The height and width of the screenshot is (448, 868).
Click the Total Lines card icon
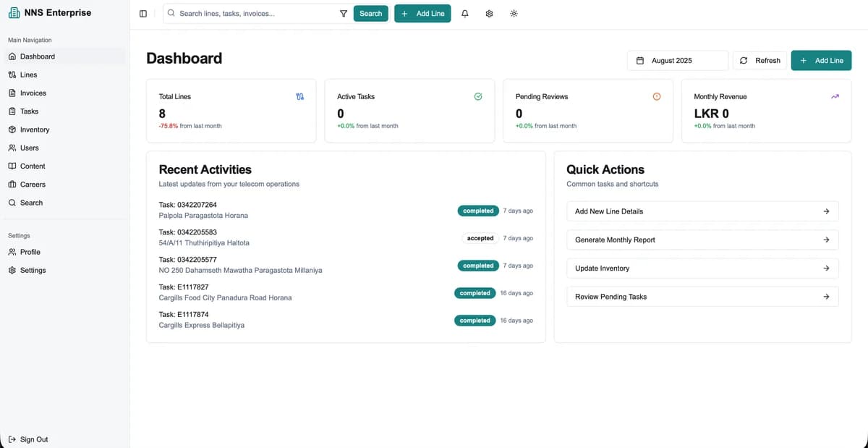pyautogui.click(x=300, y=96)
